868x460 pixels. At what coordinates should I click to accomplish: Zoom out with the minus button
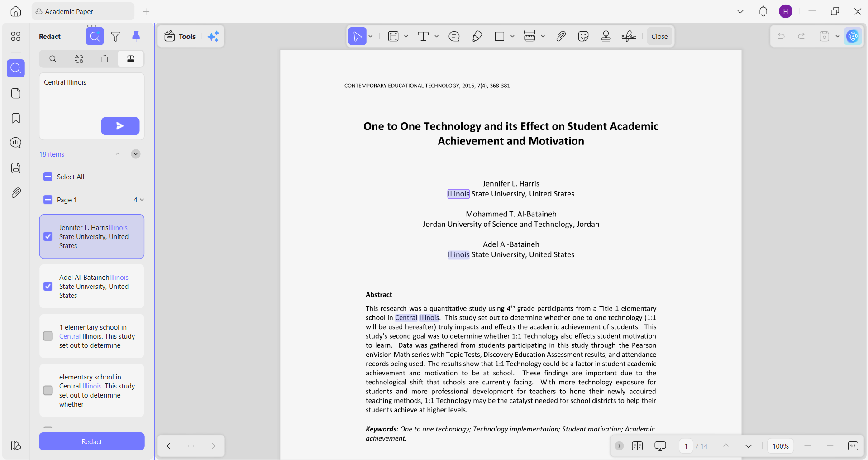pos(807,446)
